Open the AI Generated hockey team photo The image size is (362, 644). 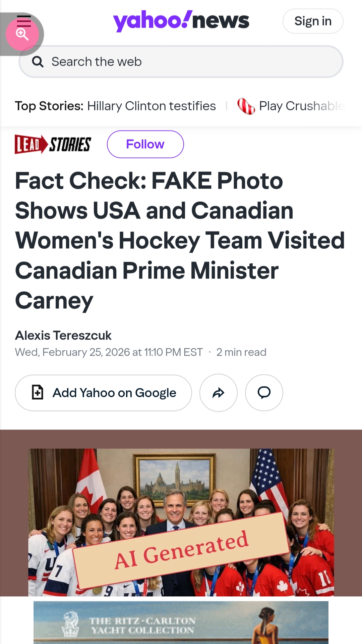[181, 522]
